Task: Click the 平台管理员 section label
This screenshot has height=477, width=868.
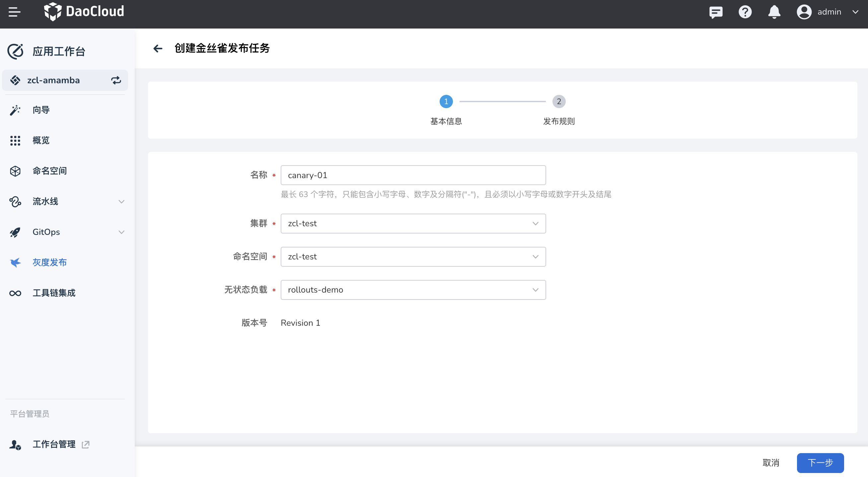Action: point(30,414)
